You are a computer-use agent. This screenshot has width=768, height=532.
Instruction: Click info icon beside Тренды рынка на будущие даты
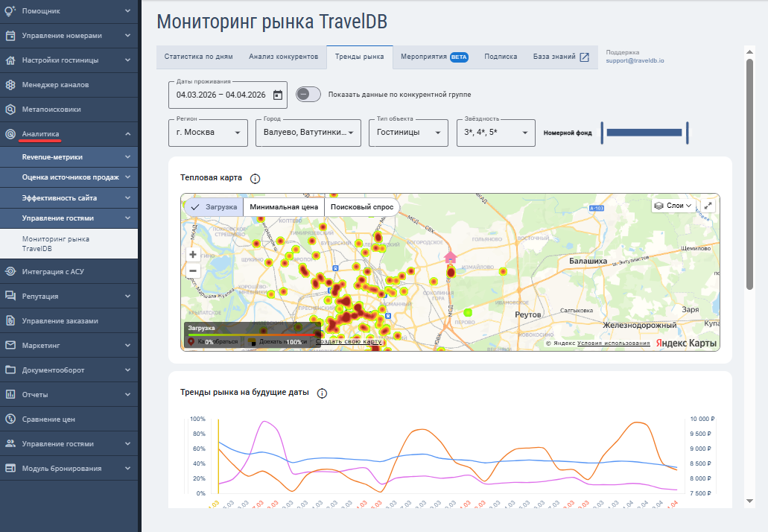click(x=323, y=393)
